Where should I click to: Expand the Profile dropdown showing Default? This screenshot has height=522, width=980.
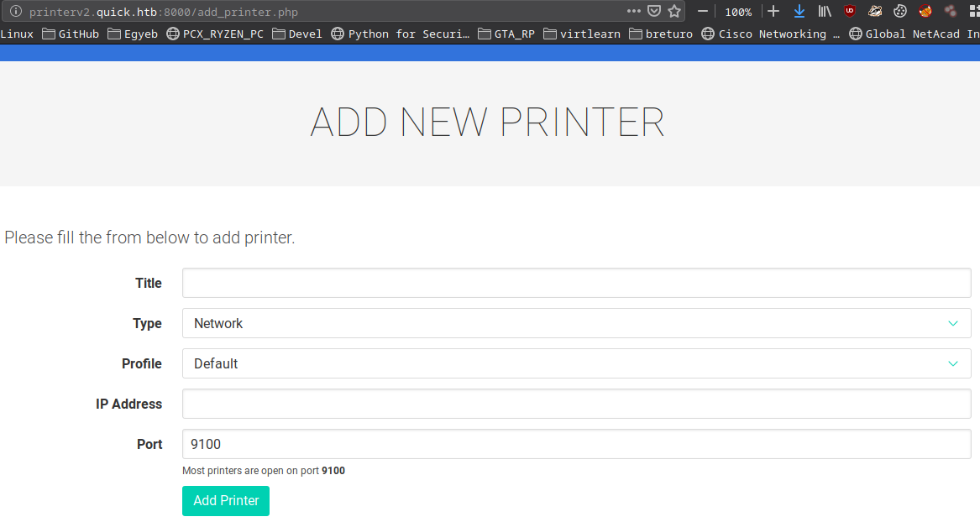(576, 363)
